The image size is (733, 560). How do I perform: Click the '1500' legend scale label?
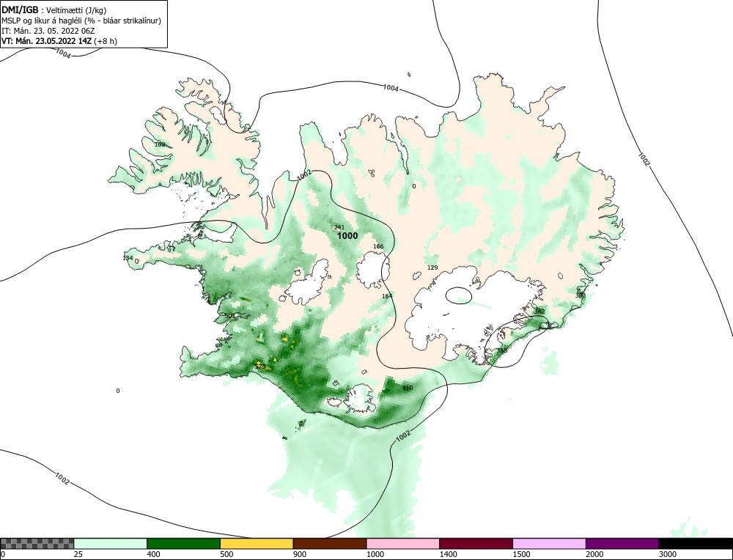click(x=521, y=554)
